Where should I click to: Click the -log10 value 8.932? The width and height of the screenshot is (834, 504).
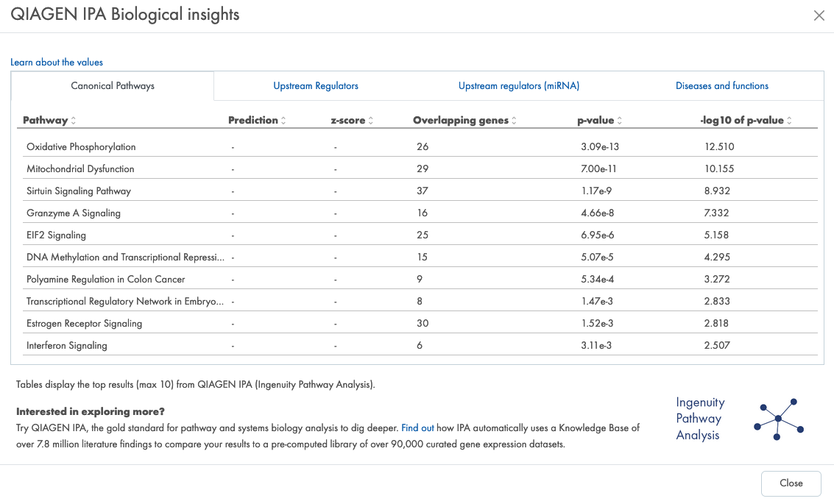coord(717,191)
